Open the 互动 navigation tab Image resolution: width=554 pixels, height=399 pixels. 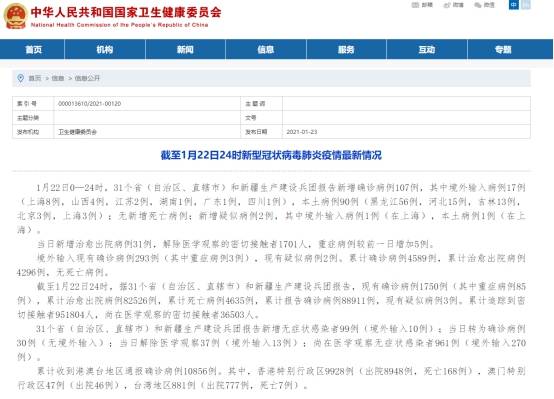click(427, 49)
